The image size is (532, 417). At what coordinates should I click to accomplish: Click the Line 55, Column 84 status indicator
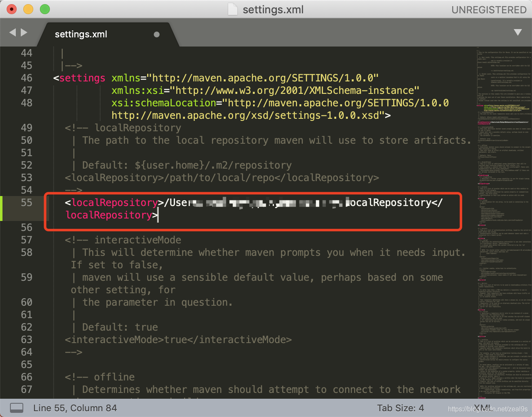point(75,408)
